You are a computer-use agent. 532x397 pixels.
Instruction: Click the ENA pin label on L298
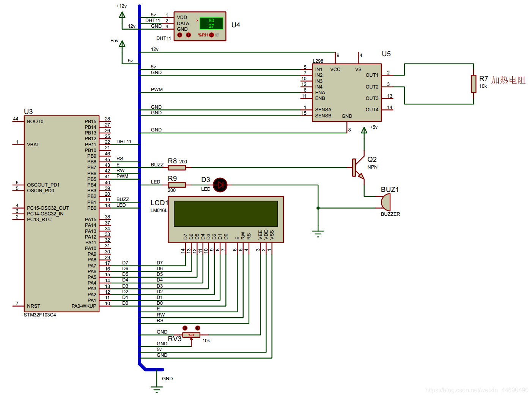(x=320, y=93)
